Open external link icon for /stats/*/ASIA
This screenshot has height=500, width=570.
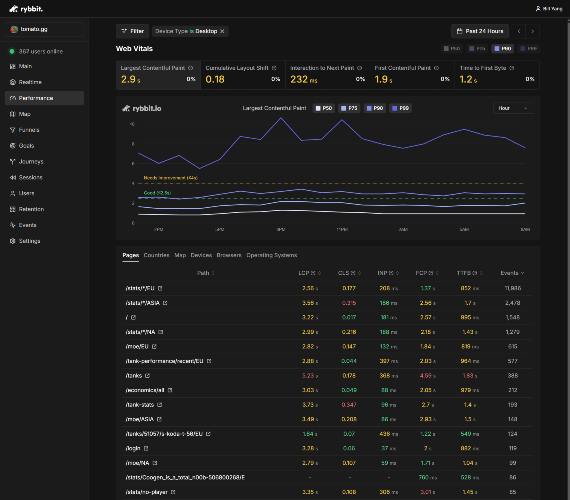[165, 303]
